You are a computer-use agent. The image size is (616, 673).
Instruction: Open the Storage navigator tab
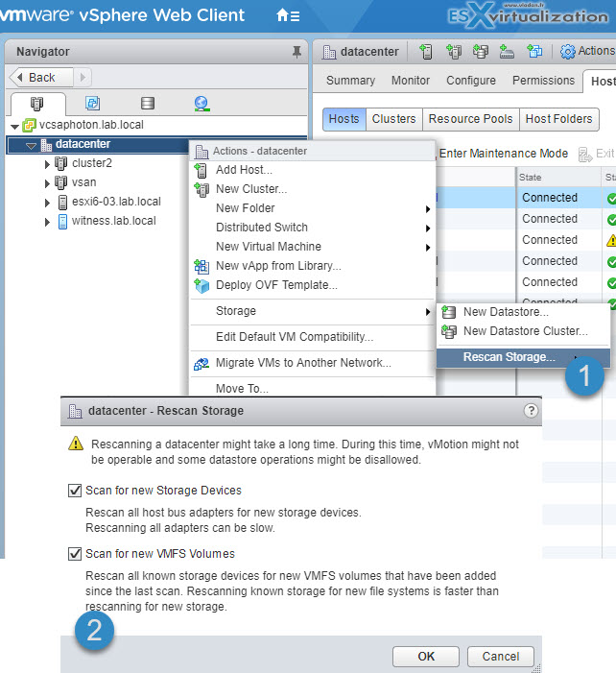pos(147,104)
